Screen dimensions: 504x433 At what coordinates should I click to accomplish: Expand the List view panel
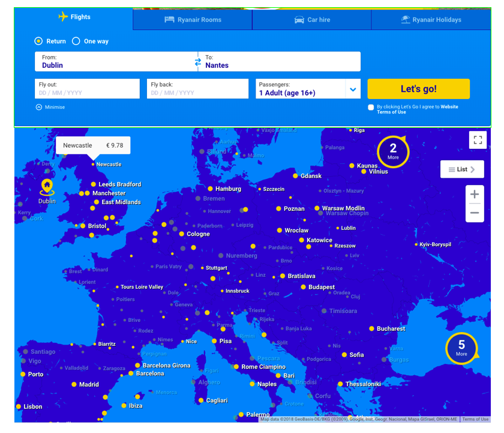coord(462,169)
